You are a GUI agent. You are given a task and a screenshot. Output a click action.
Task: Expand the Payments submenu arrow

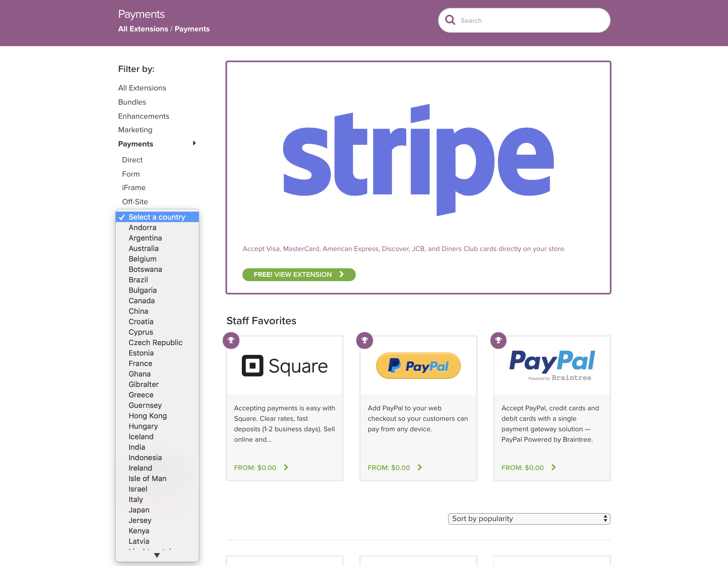pyautogui.click(x=194, y=143)
